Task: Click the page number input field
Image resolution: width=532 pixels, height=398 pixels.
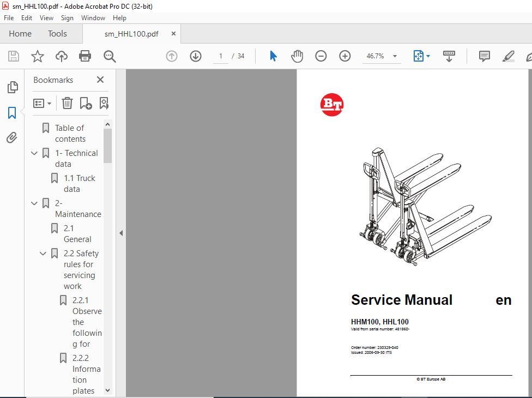Action: coord(221,56)
